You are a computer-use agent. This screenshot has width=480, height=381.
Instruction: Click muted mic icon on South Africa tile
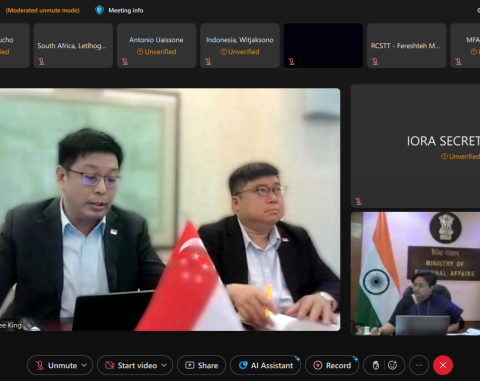coord(42,61)
